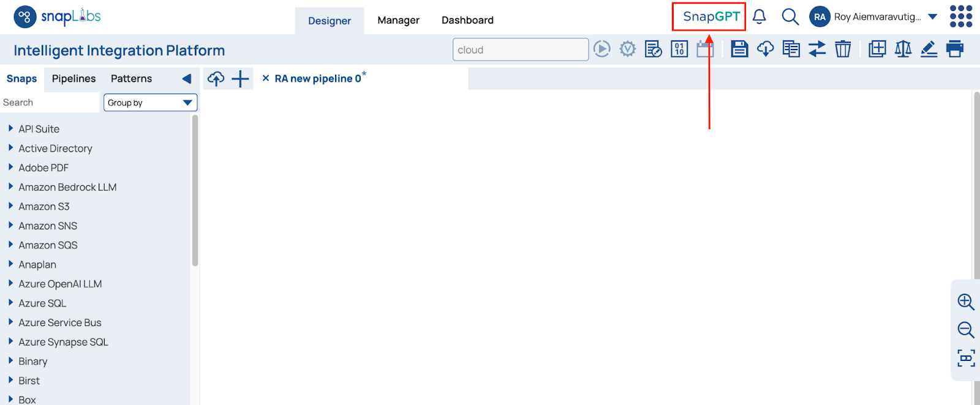Add a new pipeline with plus icon
This screenshot has height=405, width=980.
click(241, 79)
